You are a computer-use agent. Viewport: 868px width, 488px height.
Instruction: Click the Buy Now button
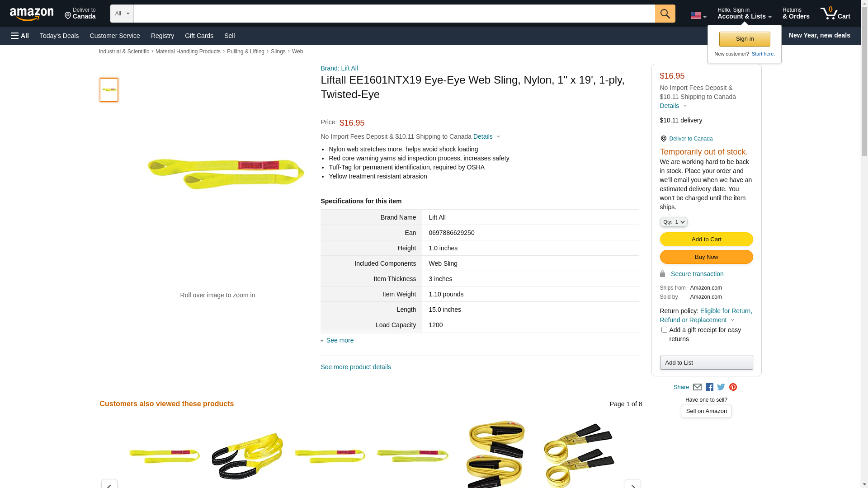(706, 257)
